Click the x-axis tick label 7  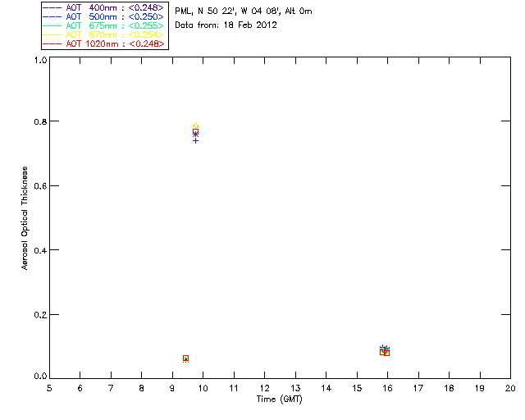tap(111, 389)
